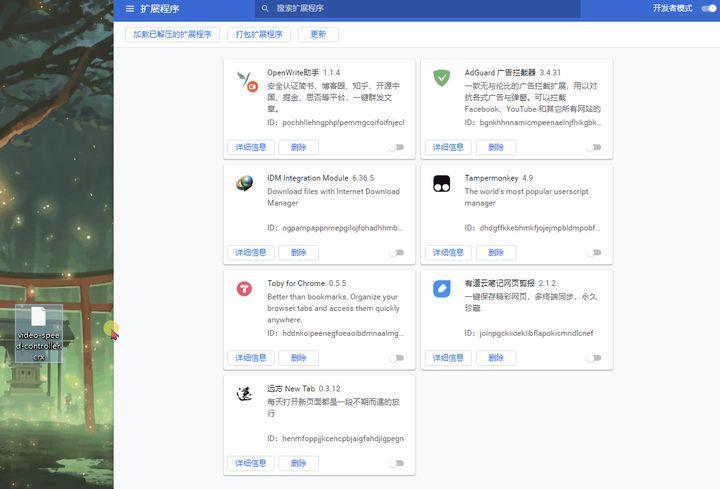Click the 有道云笔记网页剪报 blue icon

pyautogui.click(x=442, y=289)
